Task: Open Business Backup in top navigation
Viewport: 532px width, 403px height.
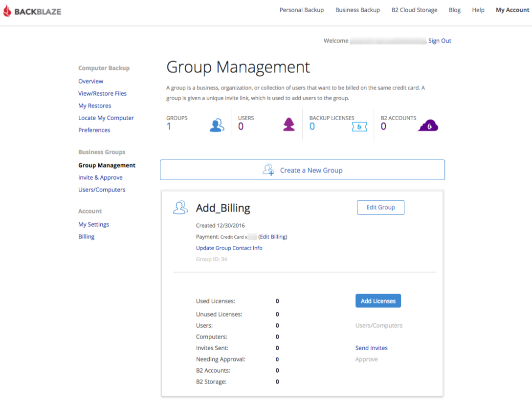Action: (x=357, y=10)
